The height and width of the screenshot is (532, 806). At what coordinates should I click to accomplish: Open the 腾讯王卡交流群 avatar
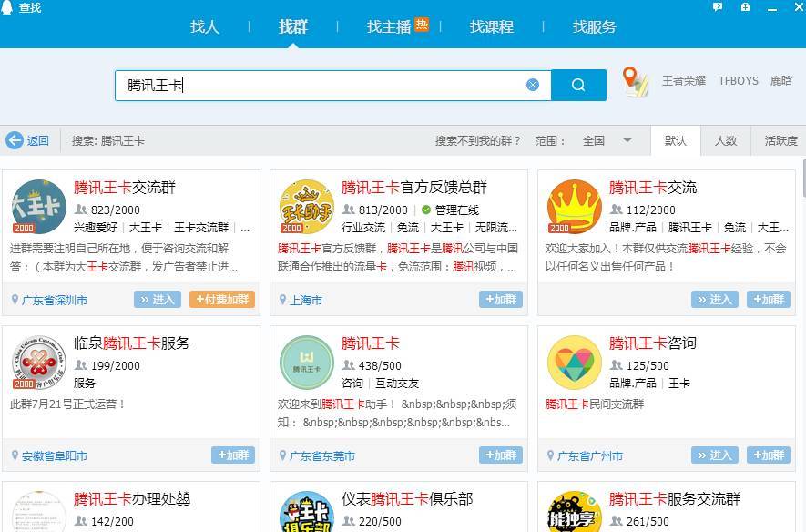[x=38, y=207]
